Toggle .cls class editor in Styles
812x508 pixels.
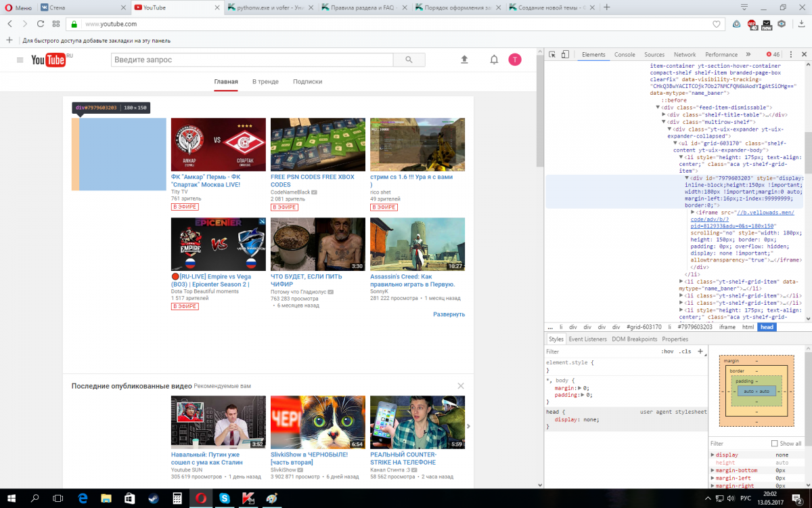(685, 352)
